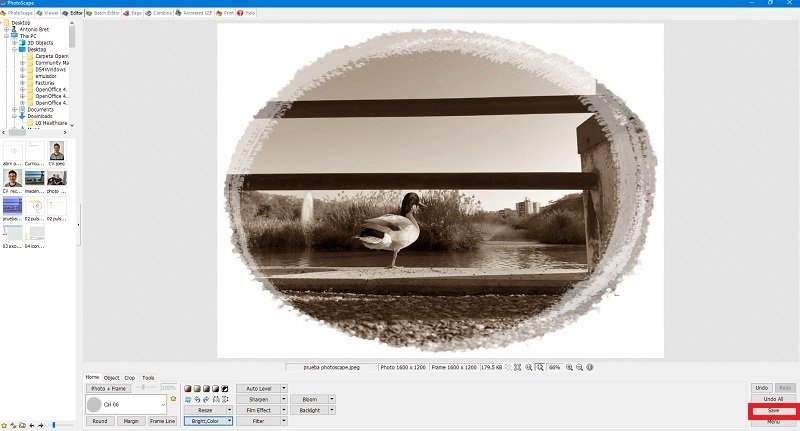
Task: Click the Save button
Action: [x=773, y=410]
